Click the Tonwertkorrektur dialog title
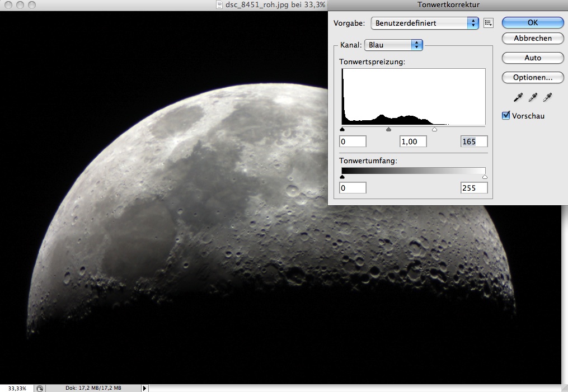 [x=448, y=4]
